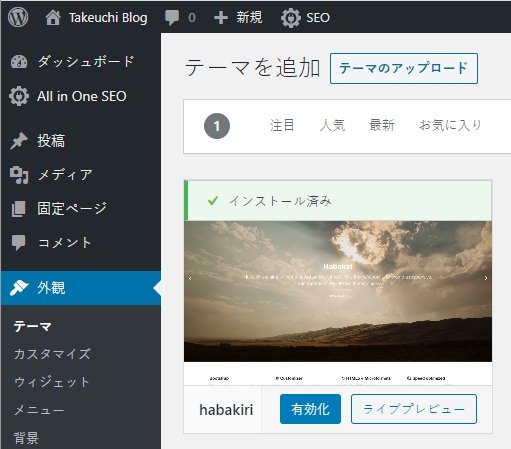
Task: Click previous slide arrow on habakiri preview
Action: pyautogui.click(x=190, y=278)
